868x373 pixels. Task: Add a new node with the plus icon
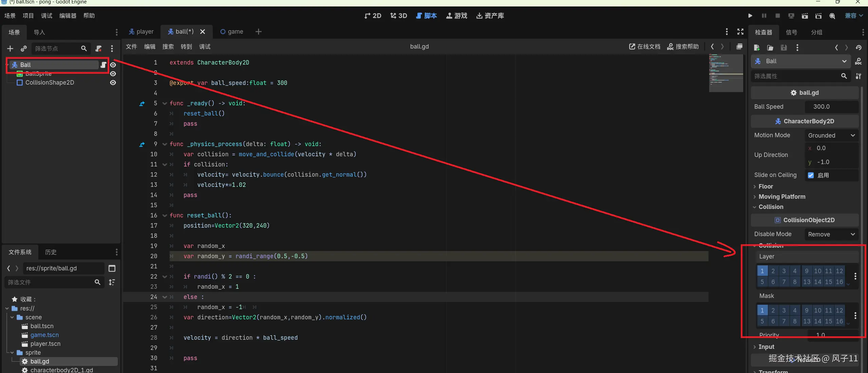pos(10,49)
